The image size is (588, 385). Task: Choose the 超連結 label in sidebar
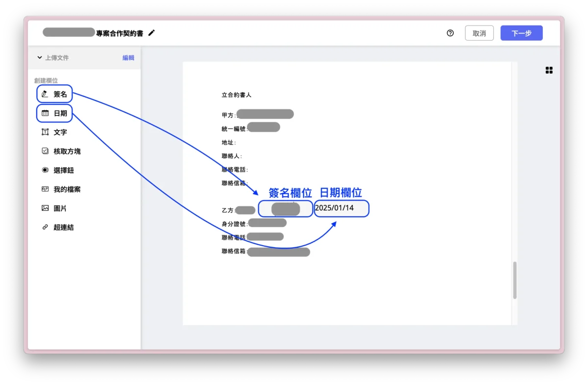click(64, 228)
